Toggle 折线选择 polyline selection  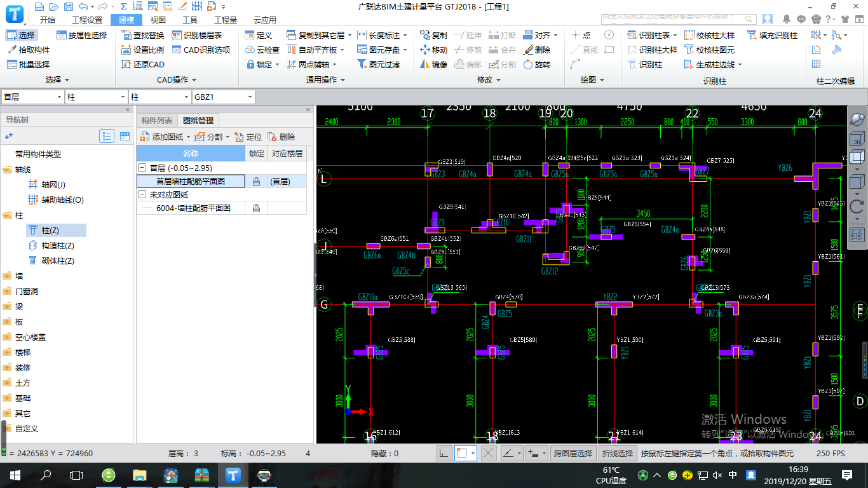tap(618, 453)
